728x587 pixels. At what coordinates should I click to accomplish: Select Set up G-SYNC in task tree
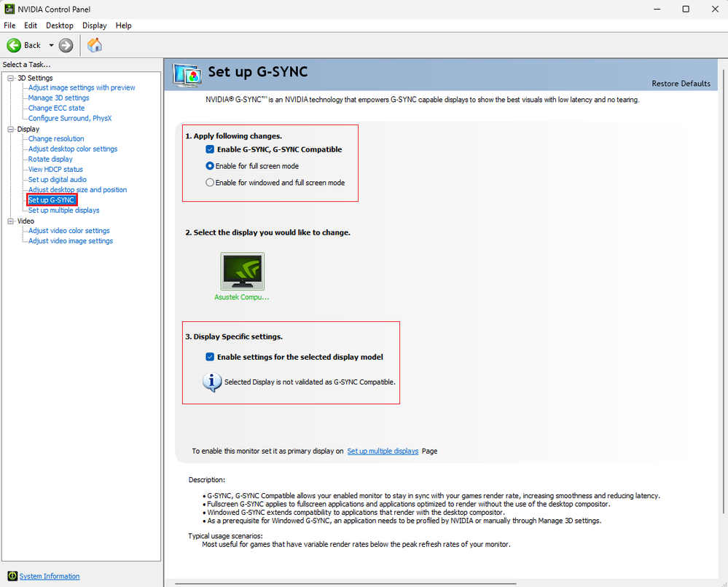pyautogui.click(x=52, y=200)
